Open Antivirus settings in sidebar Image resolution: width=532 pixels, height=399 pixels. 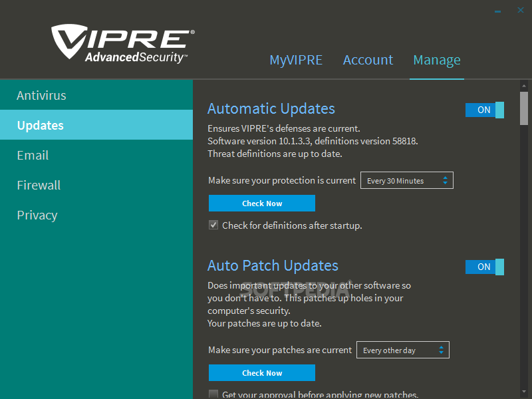coord(96,95)
